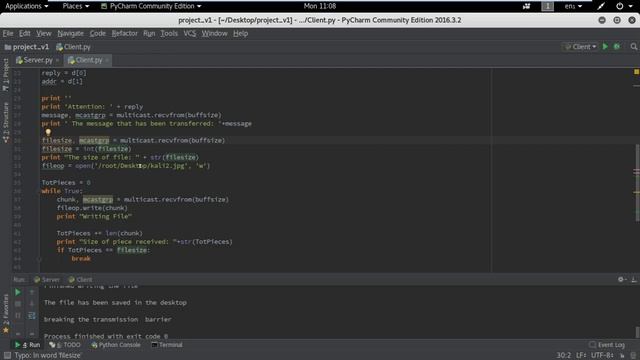The height and width of the screenshot is (360, 640).
Task: Pause output in the Run panel
Action: pos(18,315)
